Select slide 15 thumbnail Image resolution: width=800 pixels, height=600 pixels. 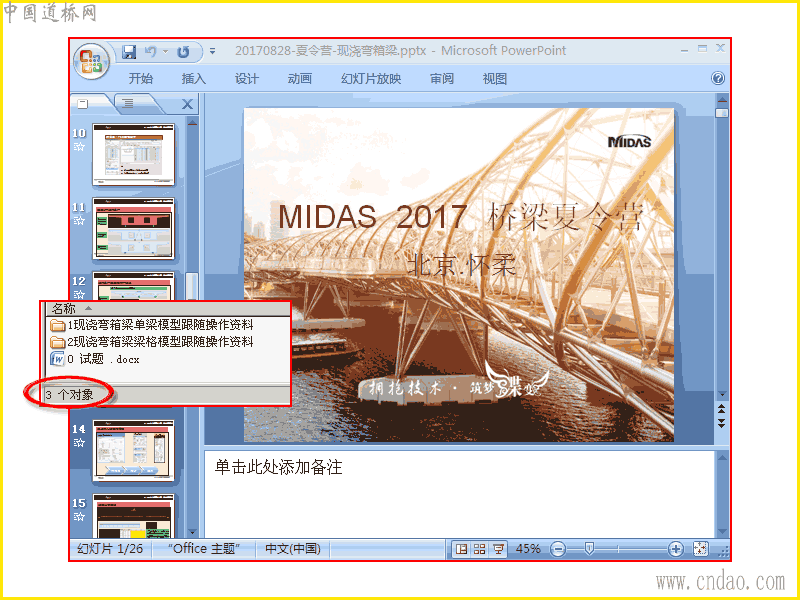(x=133, y=515)
